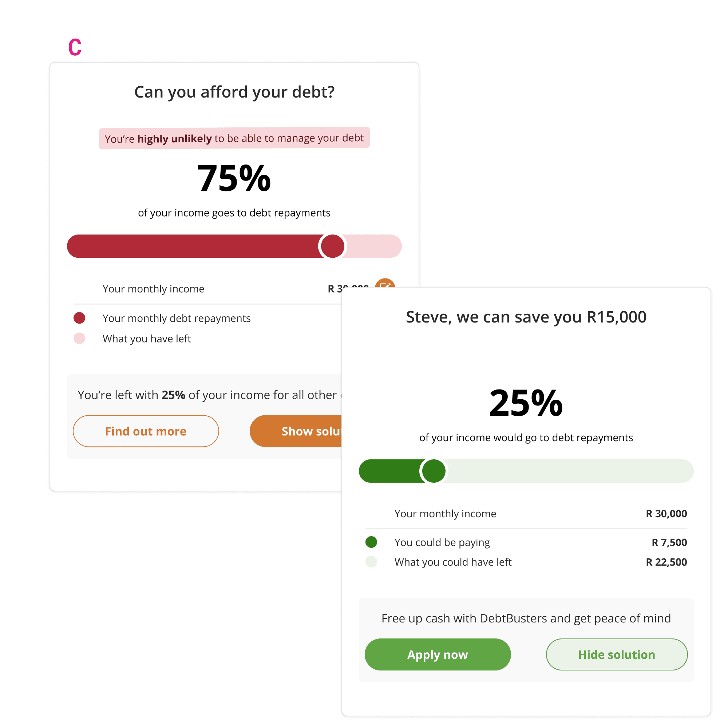Viewport: 728px width, 728px height.
Task: Click pink dot beside What you have left
Action: click(79, 339)
